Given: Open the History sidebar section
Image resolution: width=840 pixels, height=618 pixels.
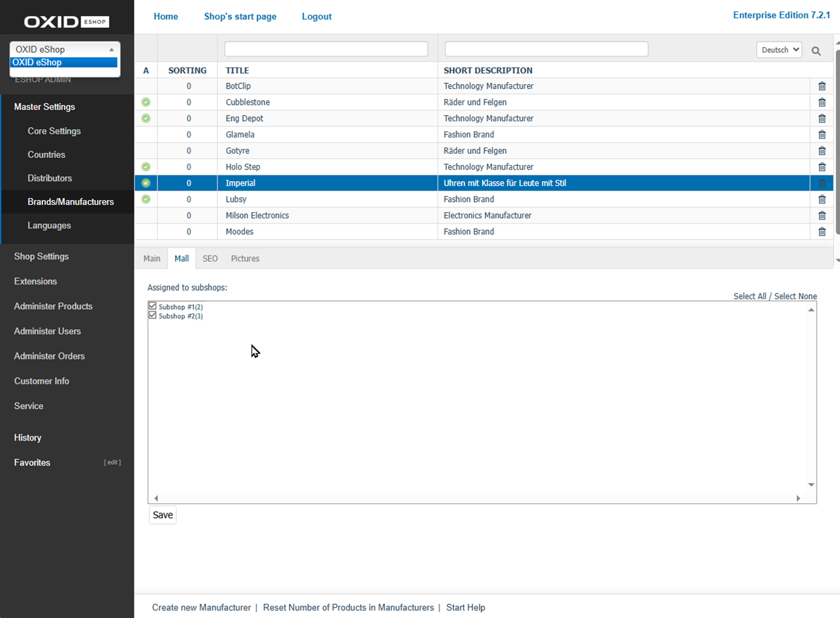Looking at the screenshot, I should pyautogui.click(x=27, y=438).
